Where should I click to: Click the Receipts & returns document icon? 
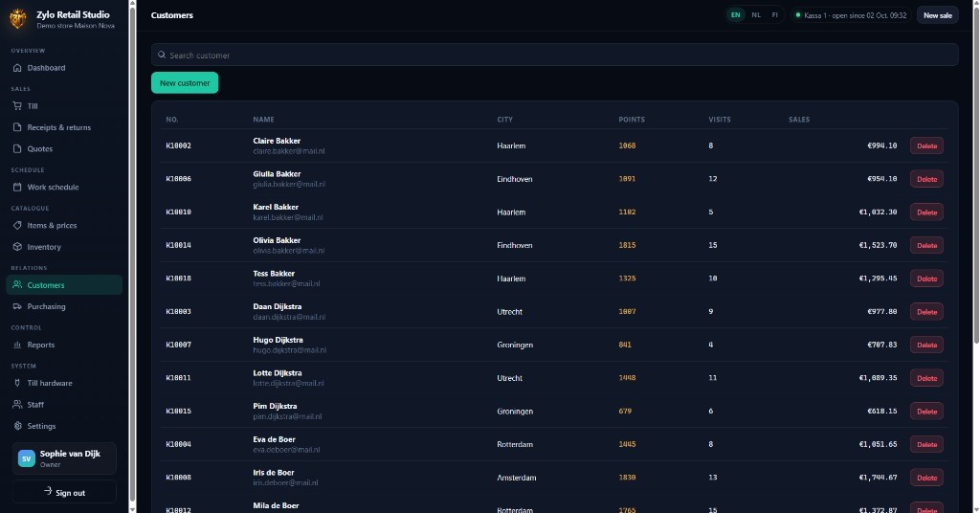[x=17, y=127]
